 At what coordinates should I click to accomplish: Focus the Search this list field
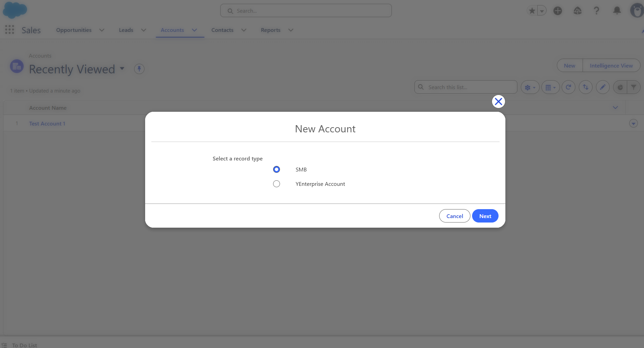pyautogui.click(x=466, y=87)
